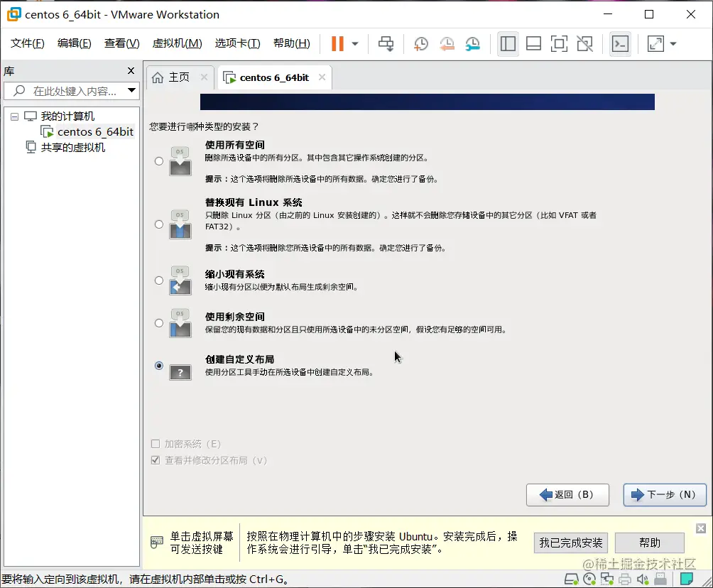This screenshot has width=713, height=588.
Task: Open the 选项卡(T) menu
Action: (237, 43)
